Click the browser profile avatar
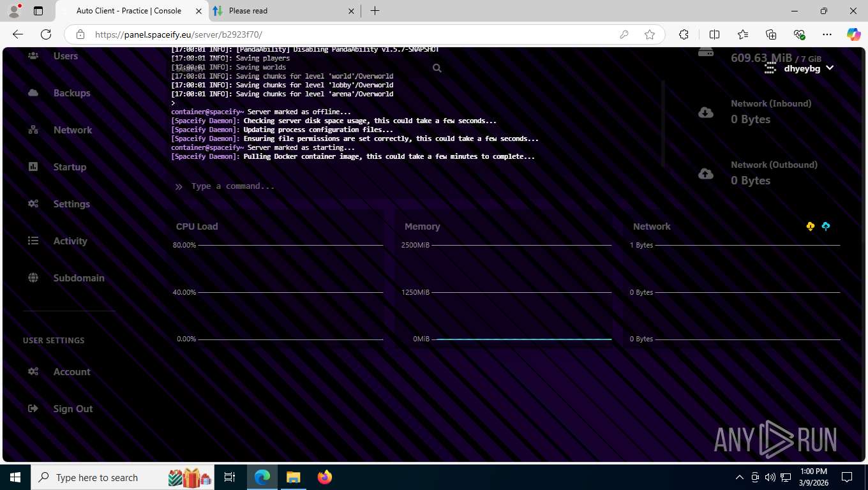Screen dimensions: 868x490 tap(14, 11)
